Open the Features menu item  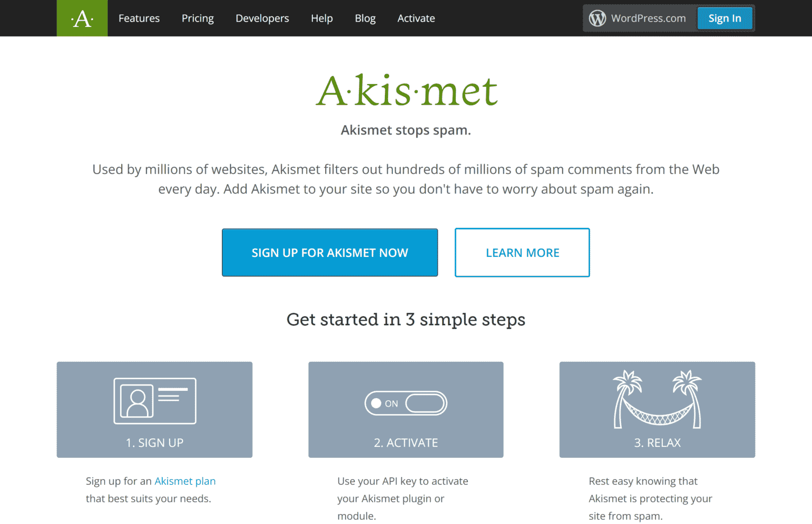coord(139,18)
